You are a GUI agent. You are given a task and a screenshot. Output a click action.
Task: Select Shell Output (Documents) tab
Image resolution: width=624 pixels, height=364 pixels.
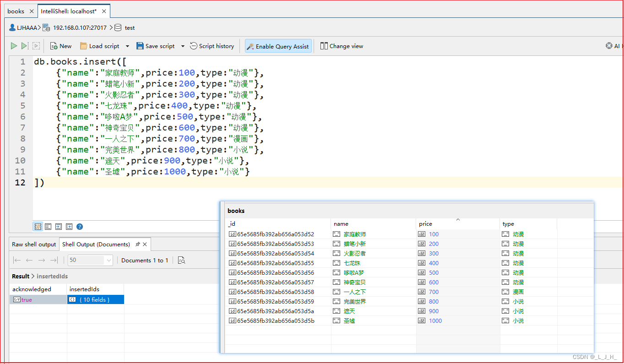(96, 244)
